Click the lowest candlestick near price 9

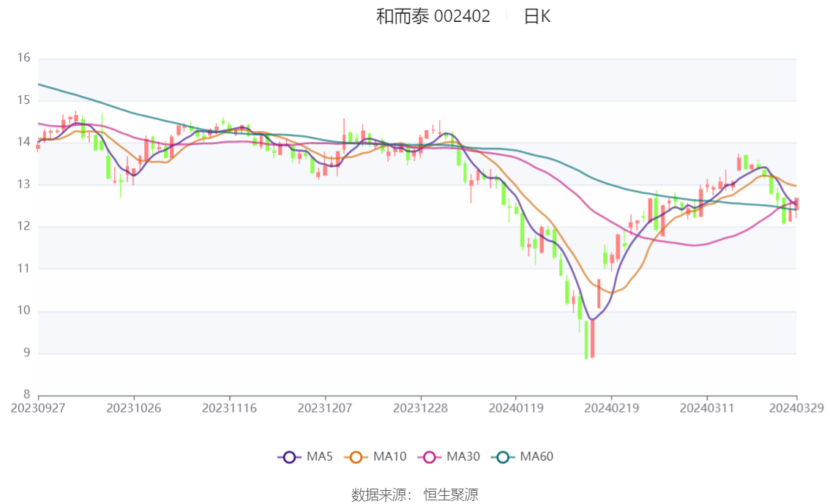(x=586, y=339)
